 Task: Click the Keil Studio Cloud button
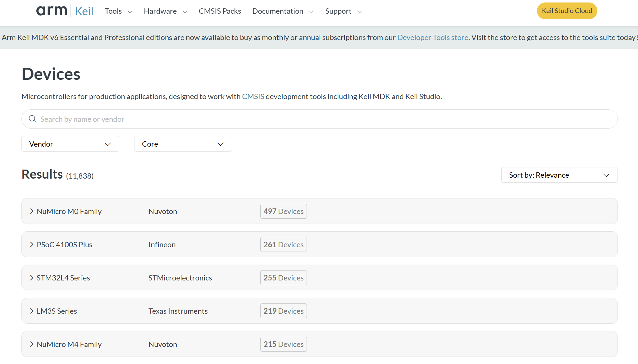pyautogui.click(x=567, y=11)
